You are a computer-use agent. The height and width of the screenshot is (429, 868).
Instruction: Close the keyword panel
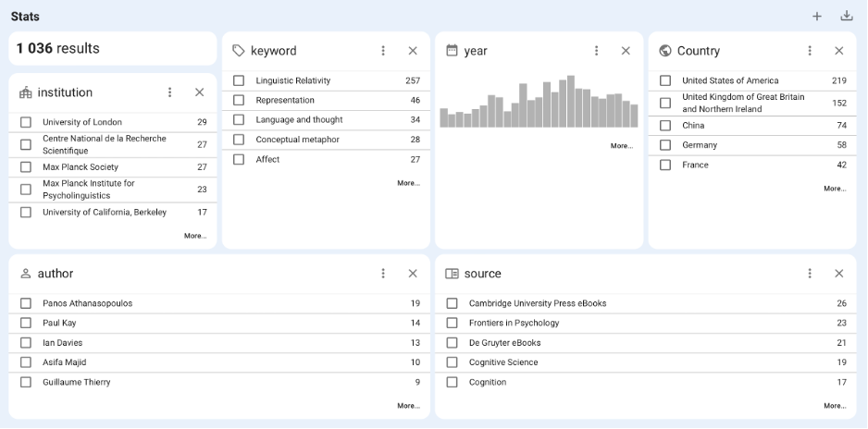click(413, 51)
